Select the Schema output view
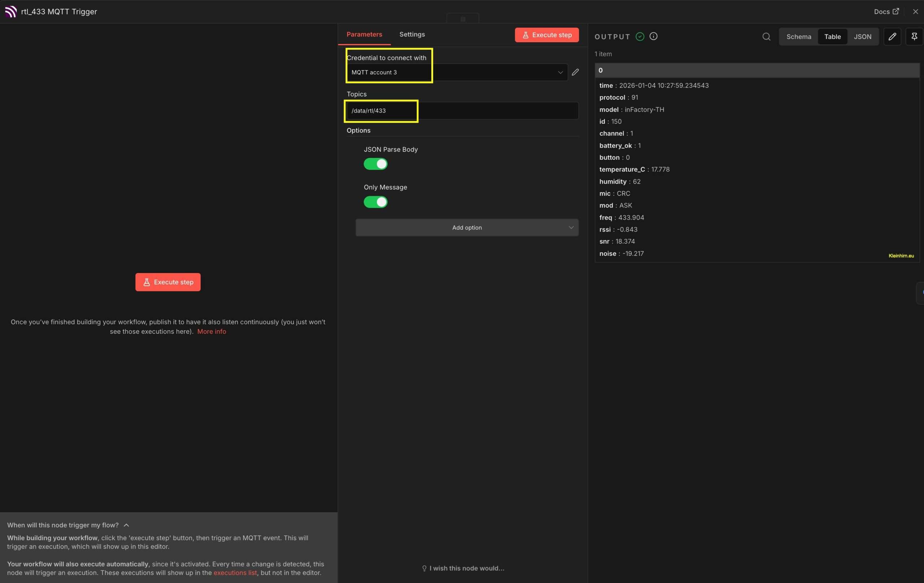The image size is (924, 583). (798, 37)
